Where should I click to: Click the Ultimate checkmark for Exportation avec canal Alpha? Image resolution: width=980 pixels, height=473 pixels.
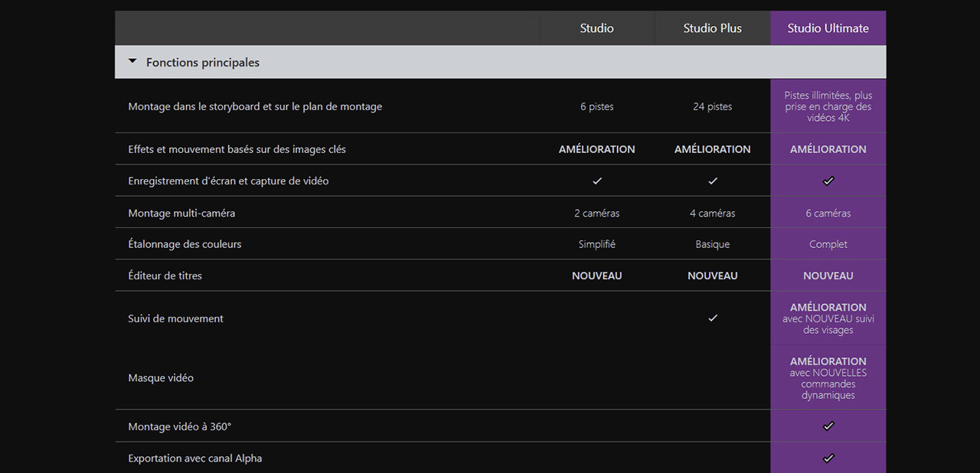(x=828, y=458)
